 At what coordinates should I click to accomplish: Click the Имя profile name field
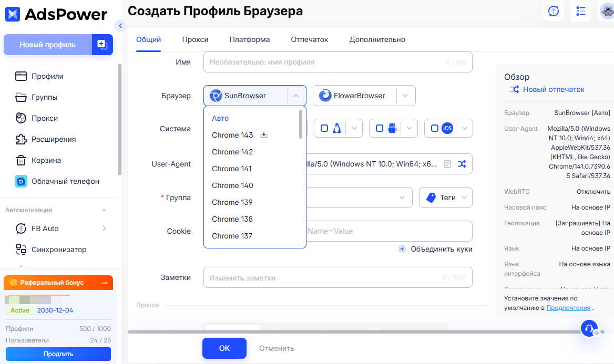(x=338, y=62)
